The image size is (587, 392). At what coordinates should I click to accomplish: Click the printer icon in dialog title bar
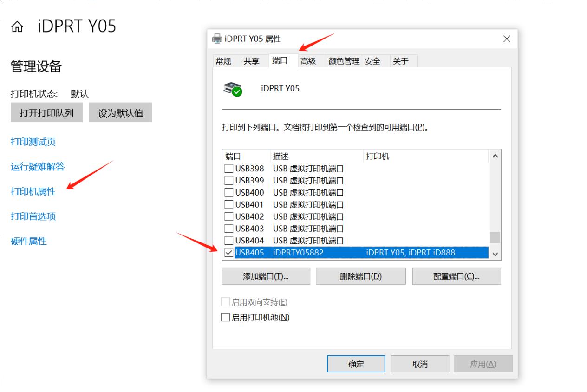(x=217, y=39)
